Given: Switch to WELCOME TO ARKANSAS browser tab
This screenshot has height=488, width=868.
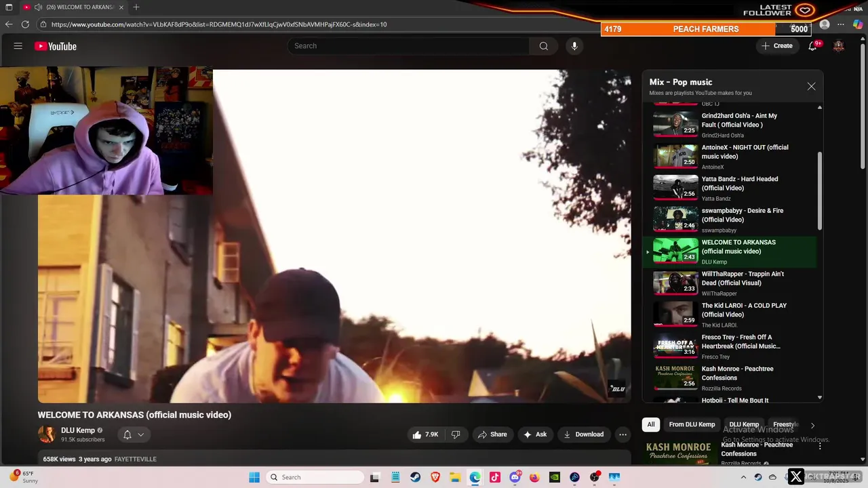Looking at the screenshot, I should (x=73, y=7).
